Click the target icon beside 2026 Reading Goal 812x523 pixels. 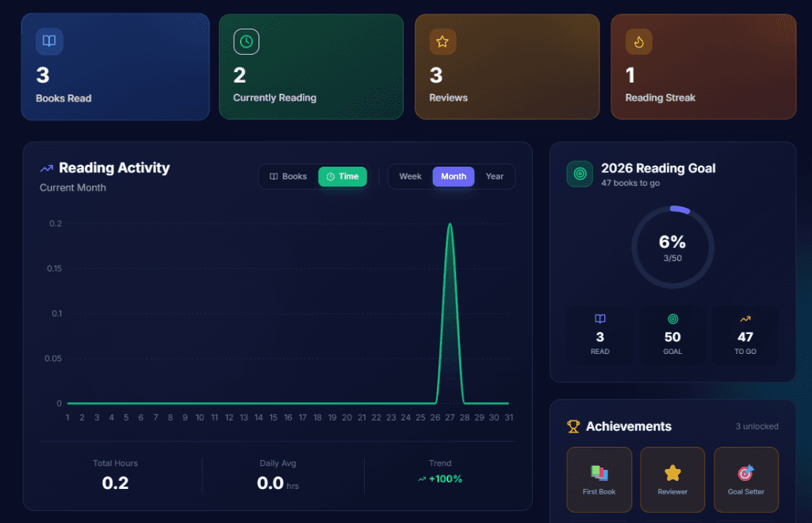coord(580,174)
